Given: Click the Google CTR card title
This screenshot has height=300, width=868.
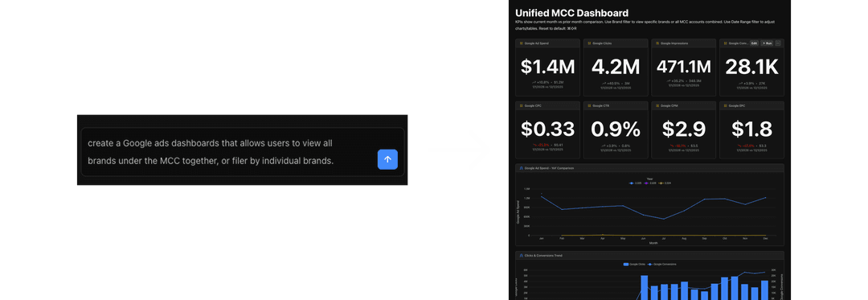Looking at the screenshot, I should point(600,105).
